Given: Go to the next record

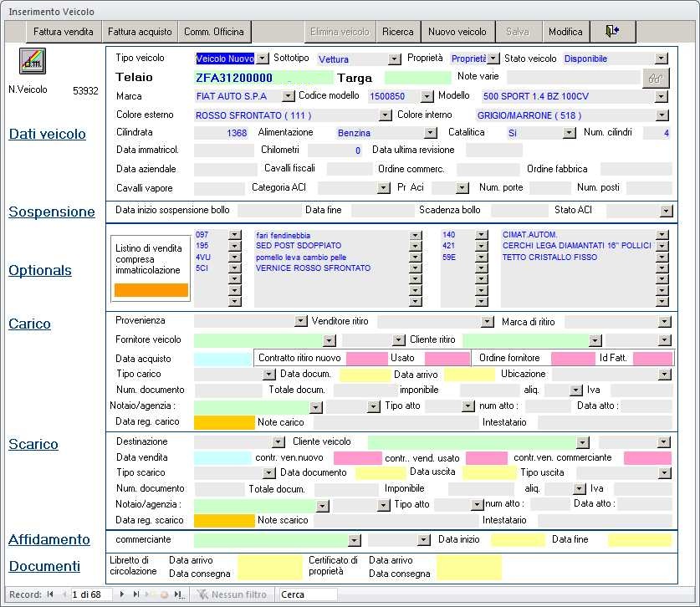Looking at the screenshot, I should tap(121, 594).
